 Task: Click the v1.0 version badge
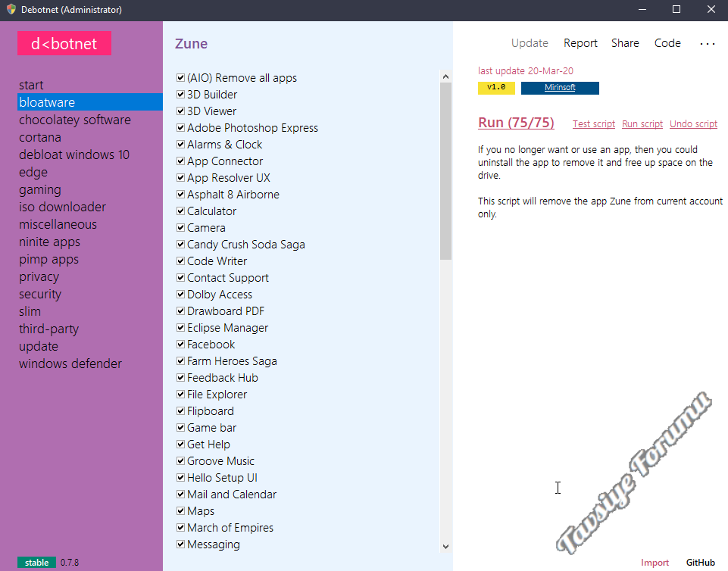496,88
